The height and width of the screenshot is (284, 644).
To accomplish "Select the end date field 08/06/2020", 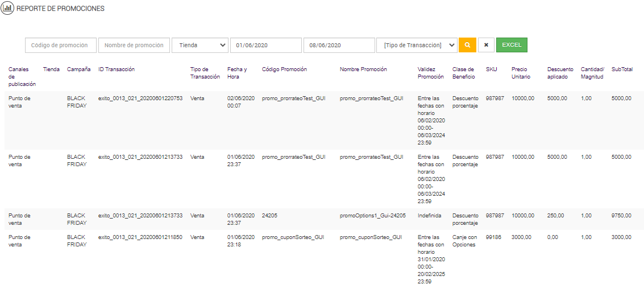I will (x=339, y=45).
